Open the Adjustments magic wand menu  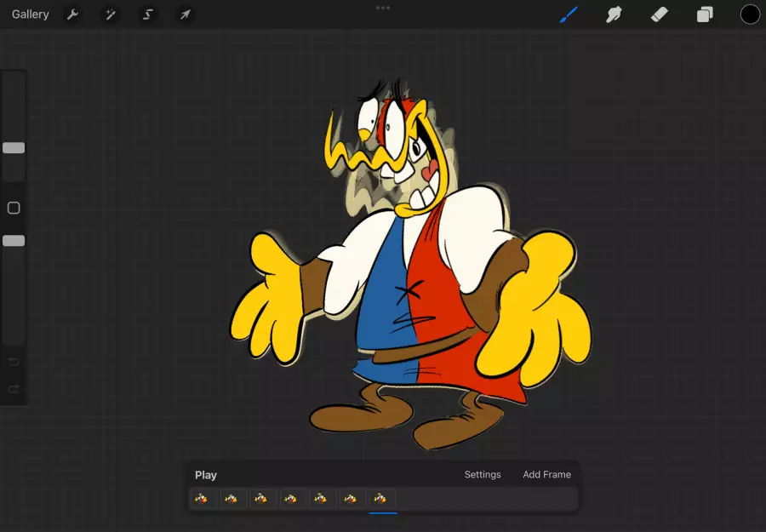tap(111, 14)
